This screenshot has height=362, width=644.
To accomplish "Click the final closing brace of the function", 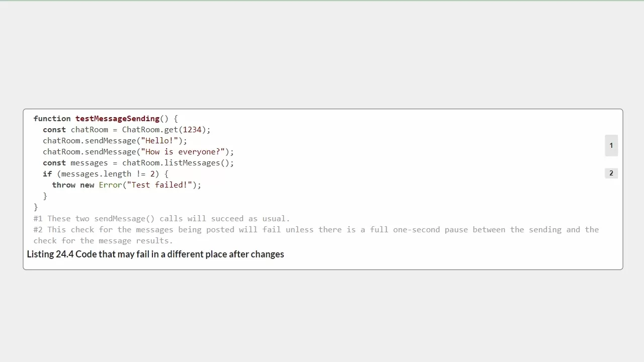I will (x=36, y=207).
